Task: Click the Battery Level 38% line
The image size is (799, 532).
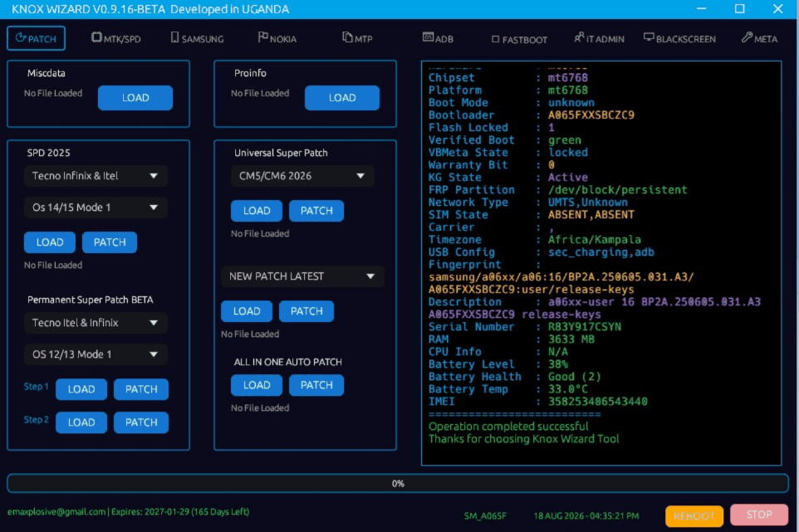Action: [498, 364]
